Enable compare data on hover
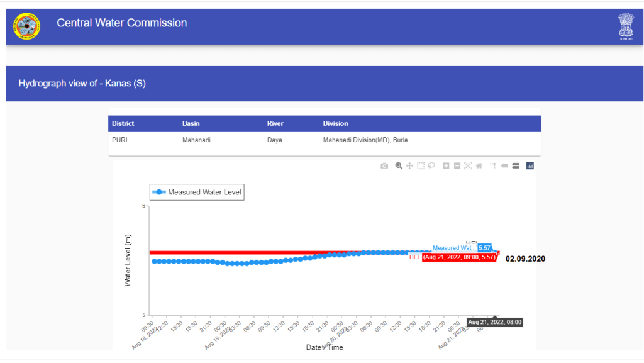 click(x=515, y=166)
